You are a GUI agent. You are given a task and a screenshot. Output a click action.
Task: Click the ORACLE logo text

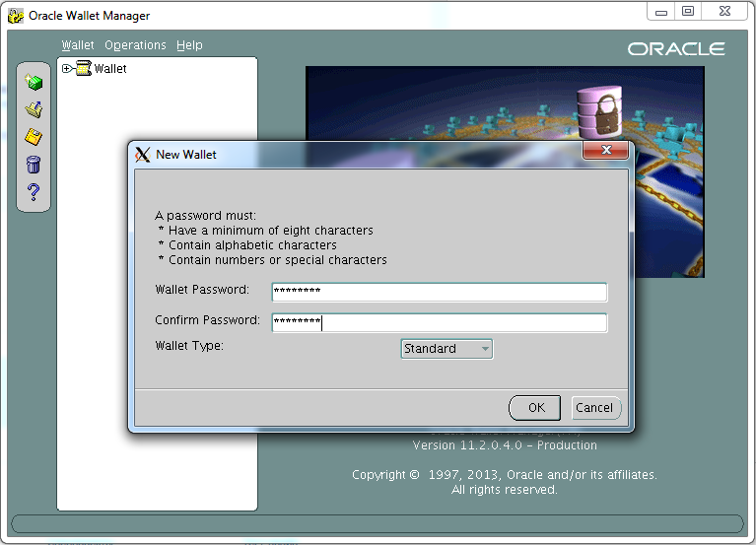(x=676, y=49)
